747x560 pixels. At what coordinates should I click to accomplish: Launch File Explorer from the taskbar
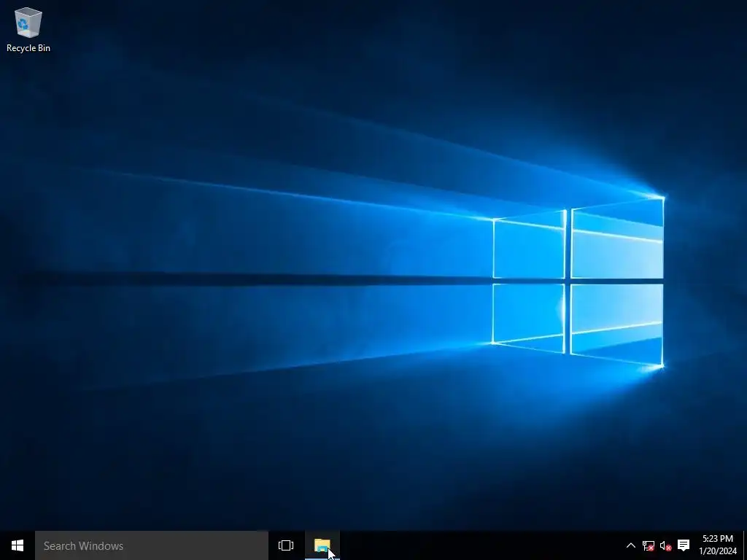[322, 545]
